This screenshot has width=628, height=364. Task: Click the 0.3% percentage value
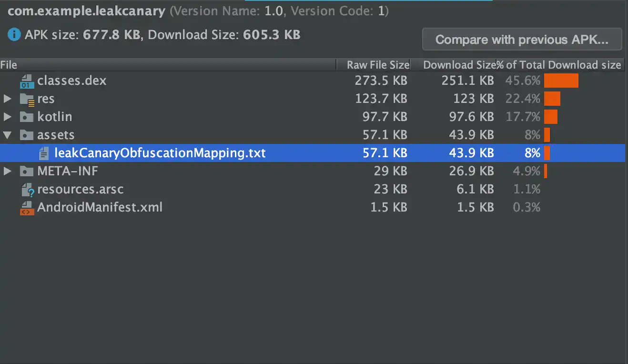coord(527,208)
